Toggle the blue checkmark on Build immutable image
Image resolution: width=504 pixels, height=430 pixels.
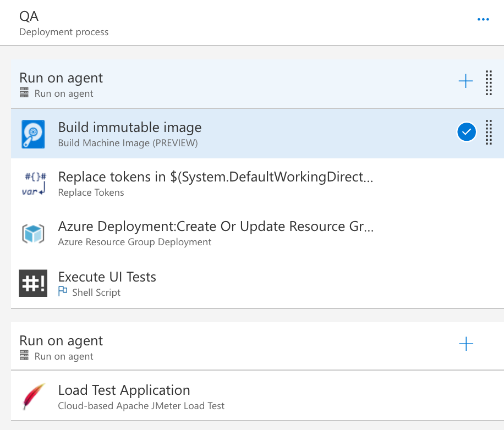click(467, 132)
